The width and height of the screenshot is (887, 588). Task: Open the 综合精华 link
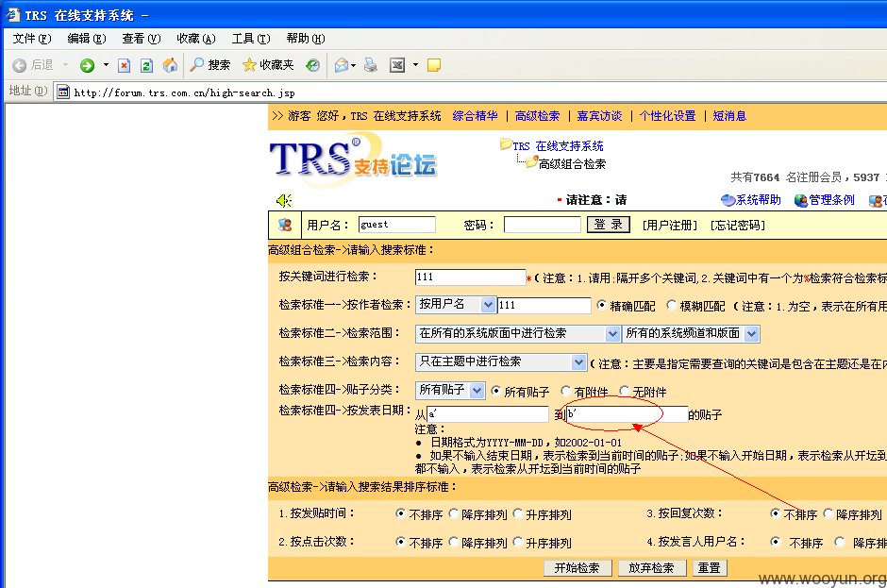pos(476,116)
